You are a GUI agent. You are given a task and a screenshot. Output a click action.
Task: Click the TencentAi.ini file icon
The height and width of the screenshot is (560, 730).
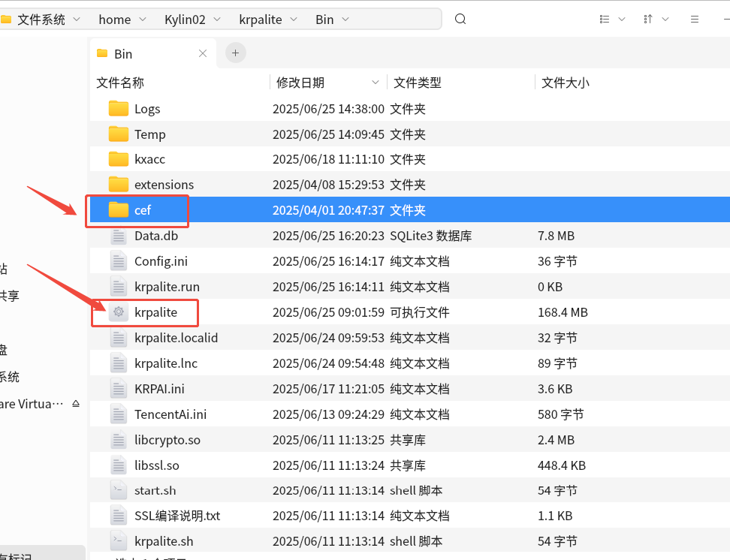pyautogui.click(x=118, y=414)
